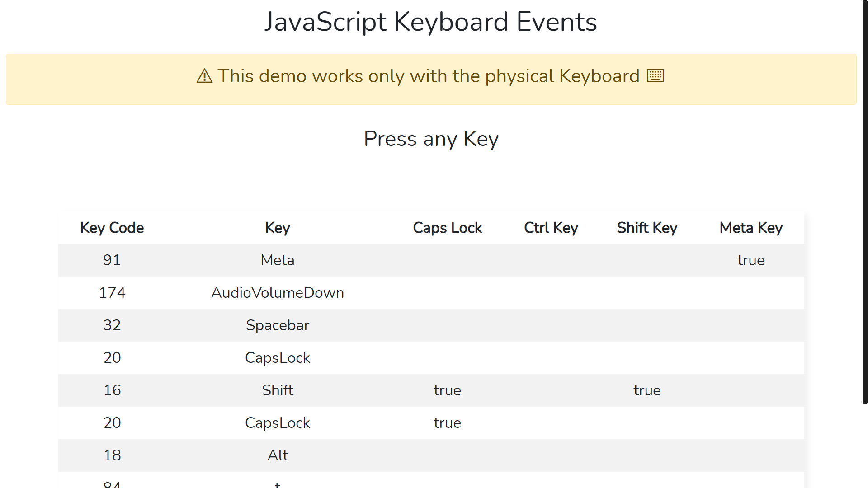
Task: Click the warning triangle icon in banner
Action: point(204,76)
